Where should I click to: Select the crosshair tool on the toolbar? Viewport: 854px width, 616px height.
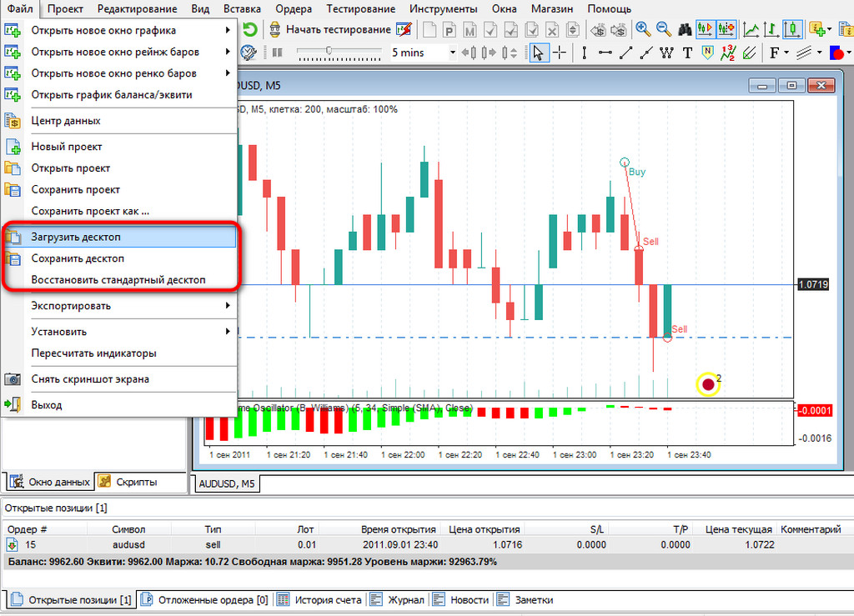[x=560, y=52]
